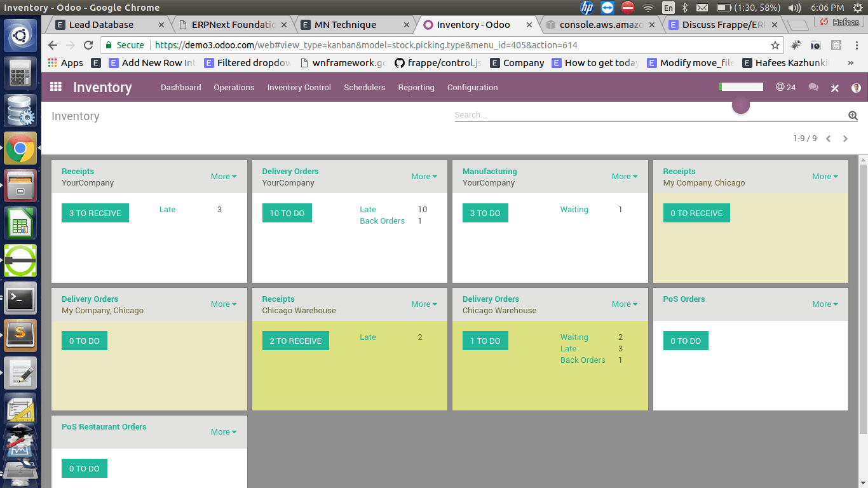868x488 pixels.
Task: Expand More on Receipts Chicago Warehouse card
Action: pos(424,304)
